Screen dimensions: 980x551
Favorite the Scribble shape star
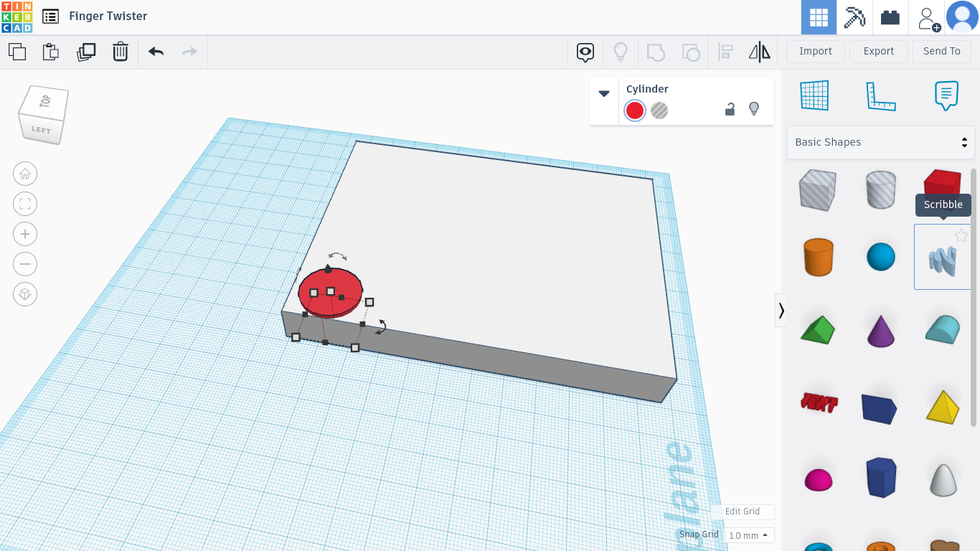click(961, 235)
